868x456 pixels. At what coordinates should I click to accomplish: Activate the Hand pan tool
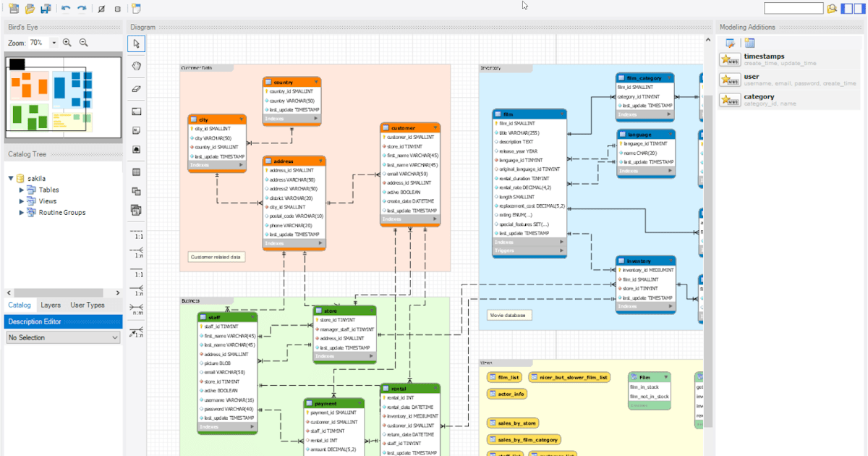pyautogui.click(x=136, y=66)
